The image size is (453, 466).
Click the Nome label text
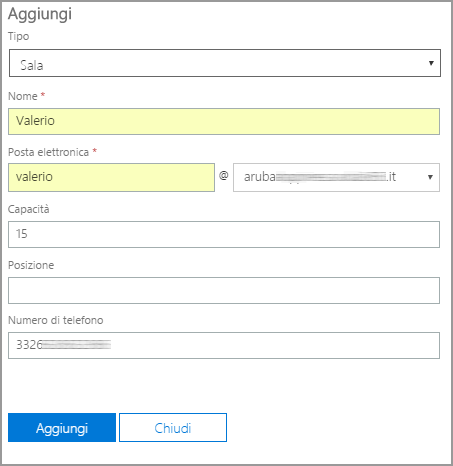point(23,96)
